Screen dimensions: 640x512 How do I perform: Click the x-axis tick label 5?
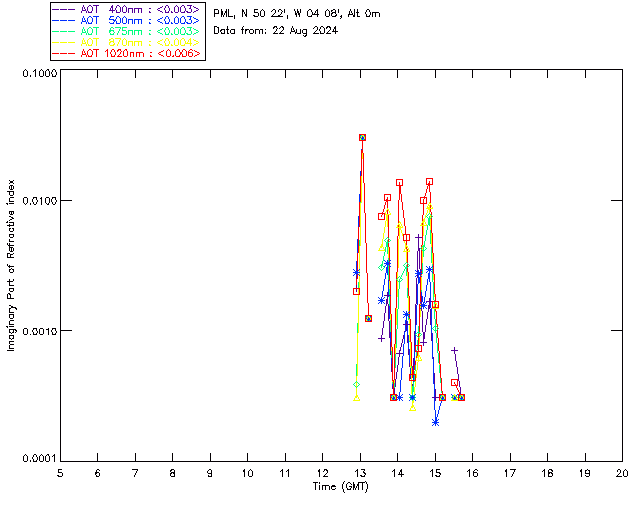[60, 474]
